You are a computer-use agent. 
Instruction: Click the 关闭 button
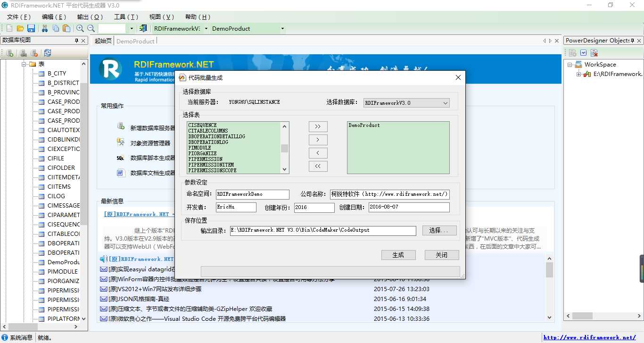click(441, 255)
